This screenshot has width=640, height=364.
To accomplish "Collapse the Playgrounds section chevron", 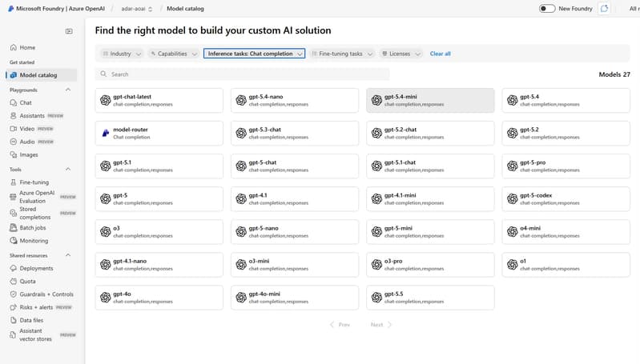I will click(x=68, y=90).
